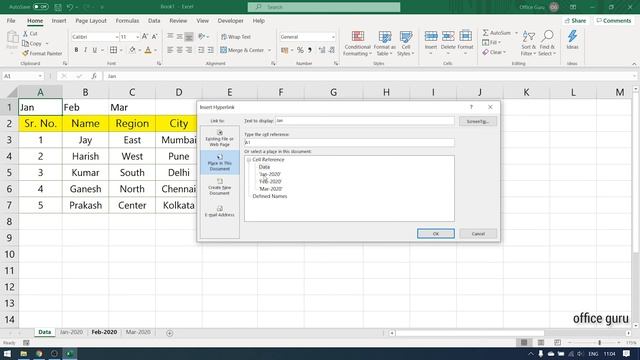Screen dimensions: 640x360
Task: Click the cell reference input field
Action: click(349, 142)
